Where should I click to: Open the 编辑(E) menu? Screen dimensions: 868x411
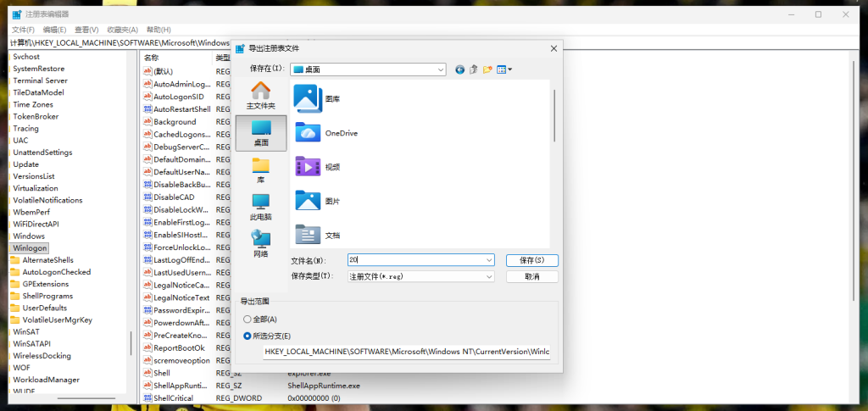click(x=55, y=30)
